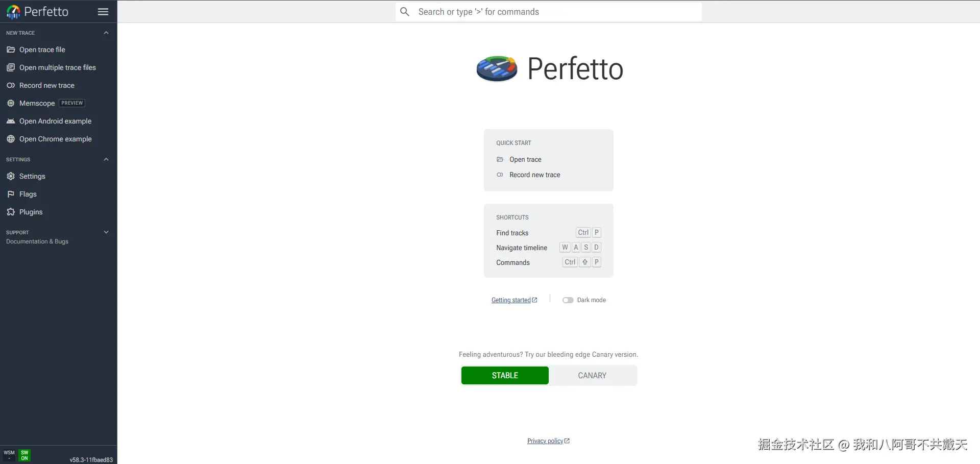Image resolution: width=980 pixels, height=464 pixels.
Task: Click the Memscope chip icon
Action: coord(11,103)
